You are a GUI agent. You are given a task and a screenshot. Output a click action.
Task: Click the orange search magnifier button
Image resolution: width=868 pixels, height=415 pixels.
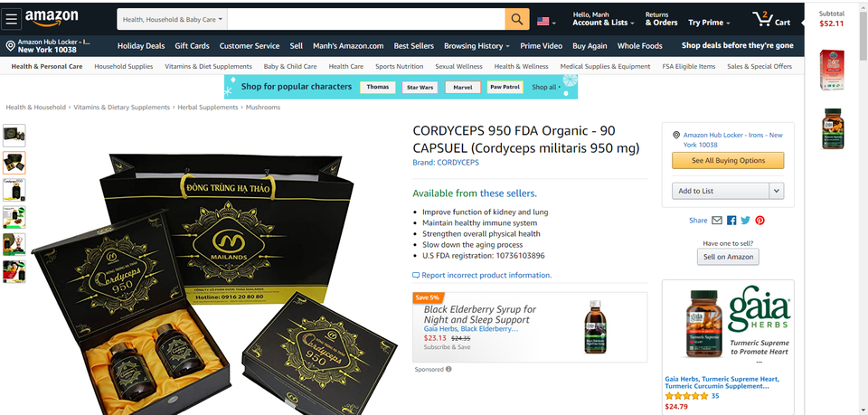[x=517, y=19]
